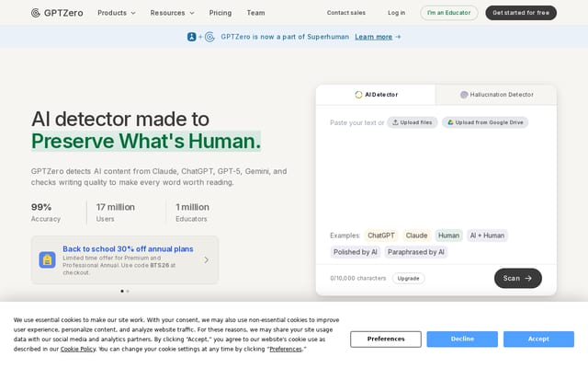Click Preferences link in cookie text
This screenshot has width=588, height=368.
click(286, 350)
